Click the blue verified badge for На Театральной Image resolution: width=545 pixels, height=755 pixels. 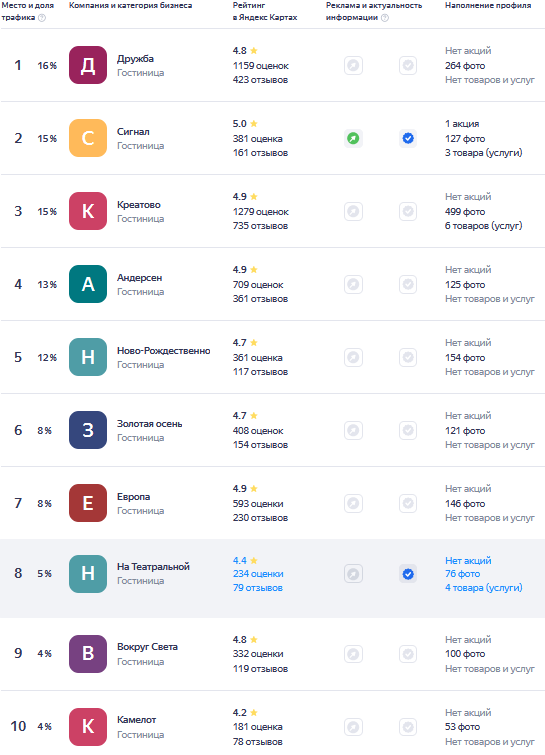pos(408,574)
